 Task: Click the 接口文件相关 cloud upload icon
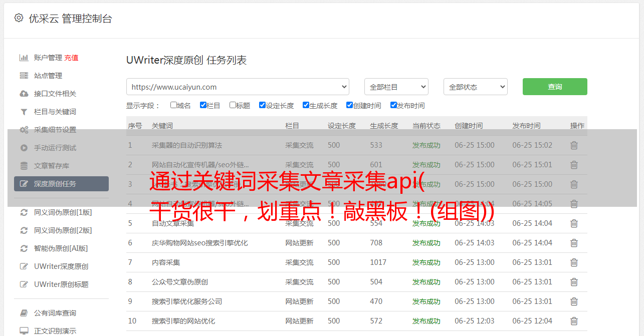click(24, 94)
